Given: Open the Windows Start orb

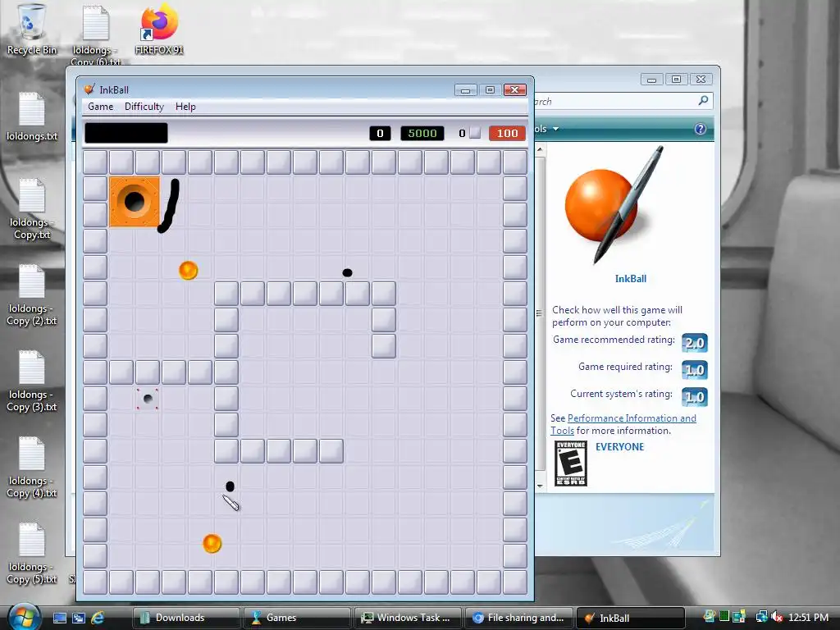Looking at the screenshot, I should pyautogui.click(x=25, y=617).
